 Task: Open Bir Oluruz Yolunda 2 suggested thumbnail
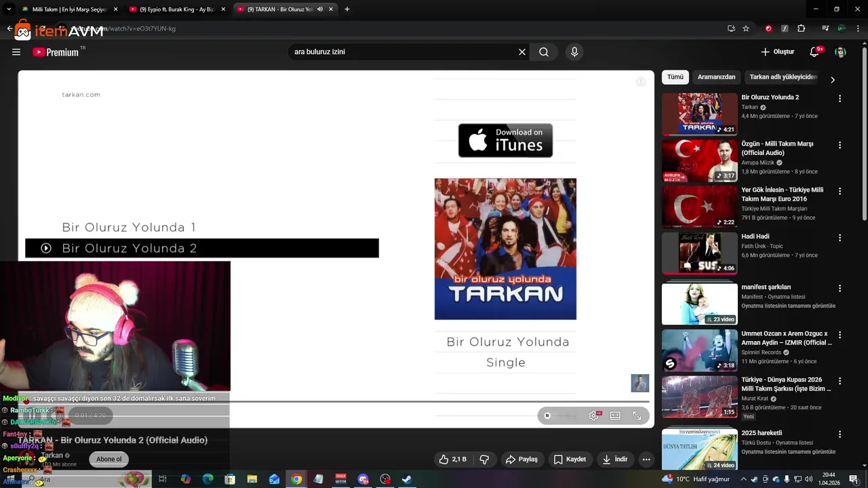(699, 115)
